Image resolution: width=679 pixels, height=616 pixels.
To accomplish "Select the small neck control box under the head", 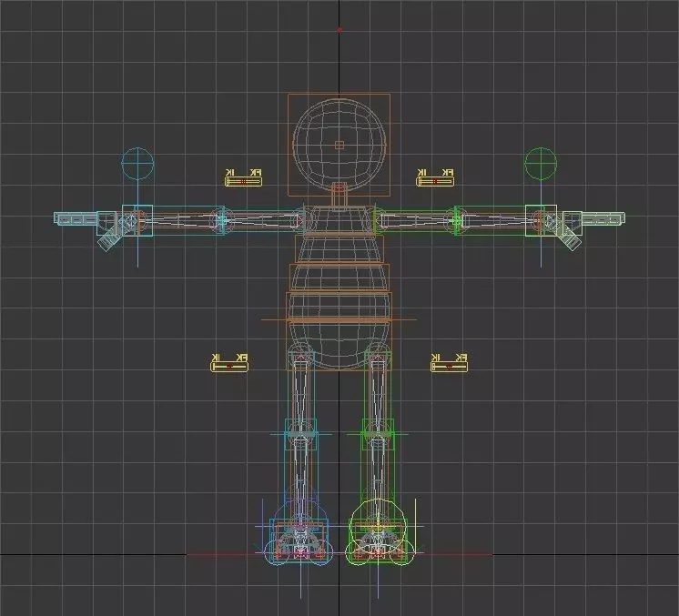I will tap(339, 187).
